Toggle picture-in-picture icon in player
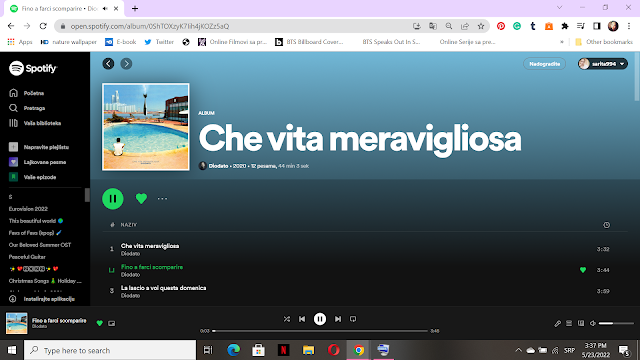 tap(112, 323)
